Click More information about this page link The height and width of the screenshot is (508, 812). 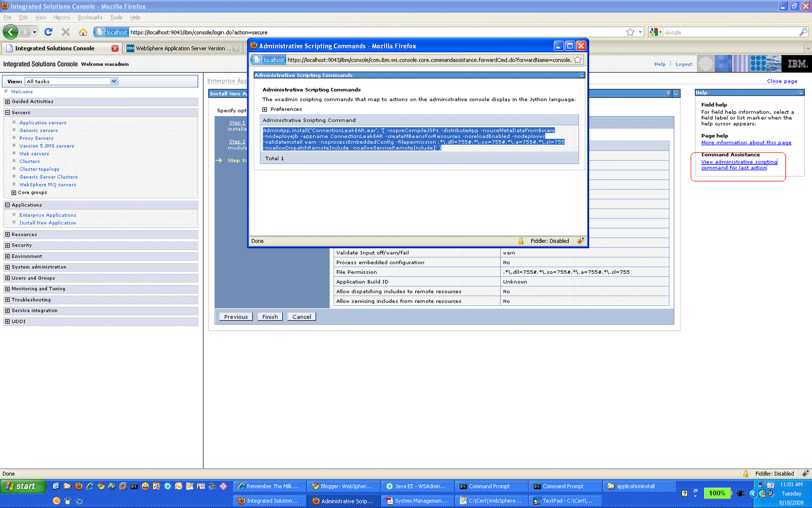pyautogui.click(x=746, y=143)
